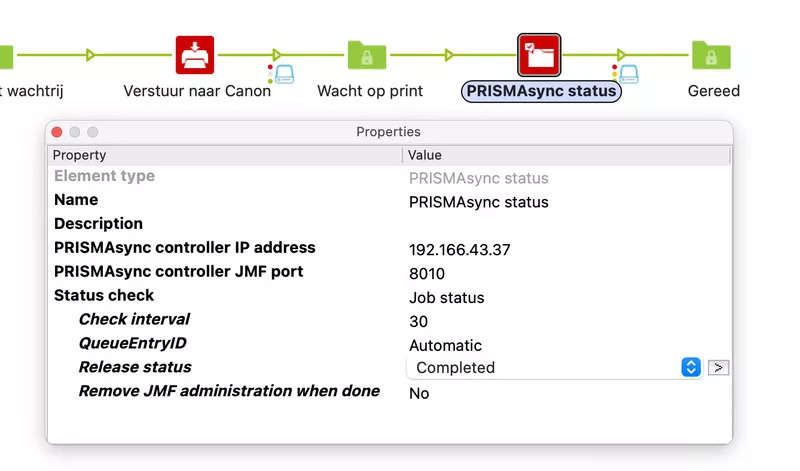Image resolution: width=800 pixels, height=471 pixels.
Task: Click the Wacht op print folder icon
Action: (367, 55)
